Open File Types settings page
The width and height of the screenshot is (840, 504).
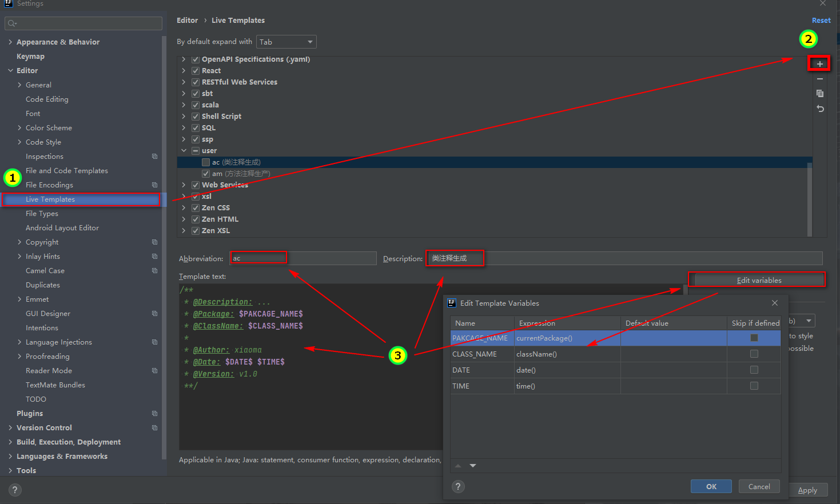click(x=42, y=213)
